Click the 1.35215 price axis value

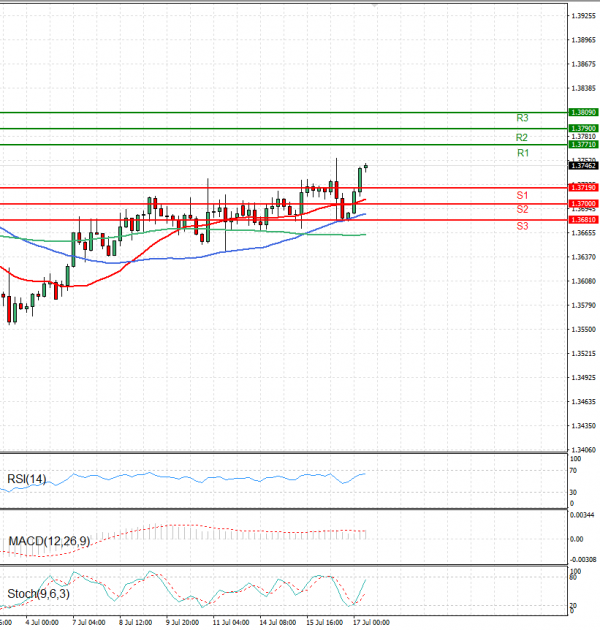click(584, 354)
